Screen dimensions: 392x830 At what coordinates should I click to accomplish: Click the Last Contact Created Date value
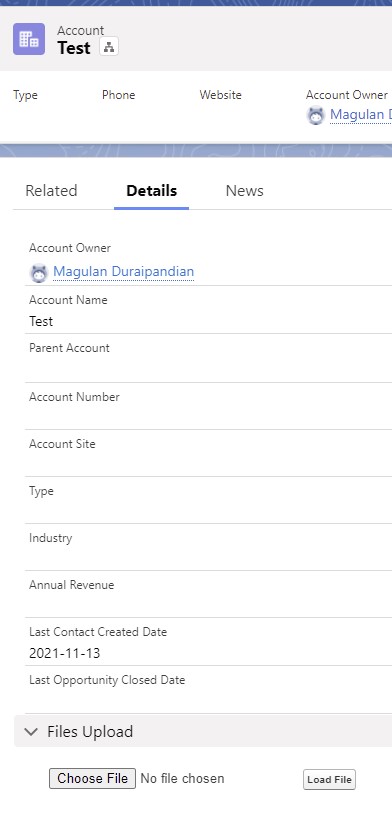tap(65, 653)
